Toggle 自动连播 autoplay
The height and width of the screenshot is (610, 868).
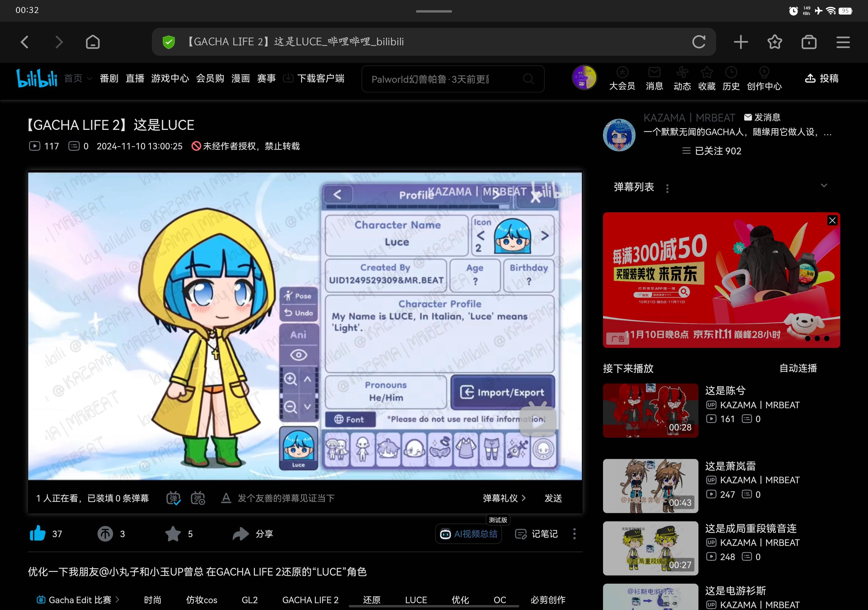pyautogui.click(x=798, y=368)
